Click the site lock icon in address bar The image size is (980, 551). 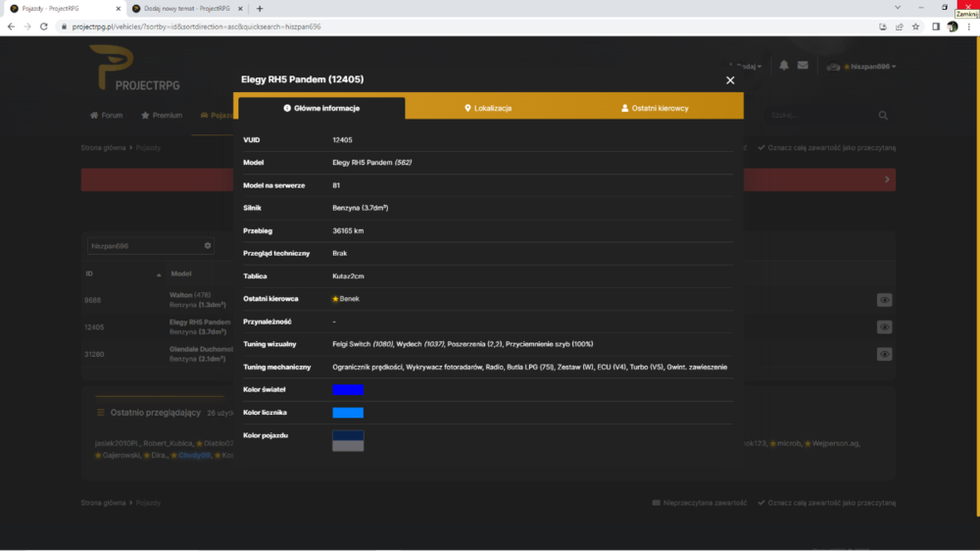click(64, 26)
